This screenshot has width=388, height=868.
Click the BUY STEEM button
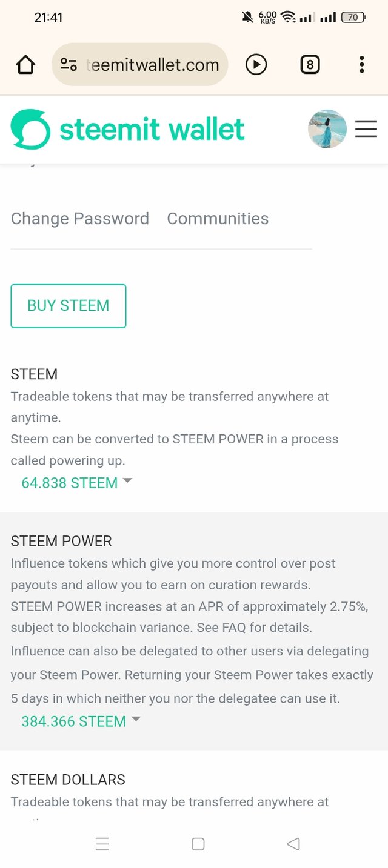(x=69, y=306)
